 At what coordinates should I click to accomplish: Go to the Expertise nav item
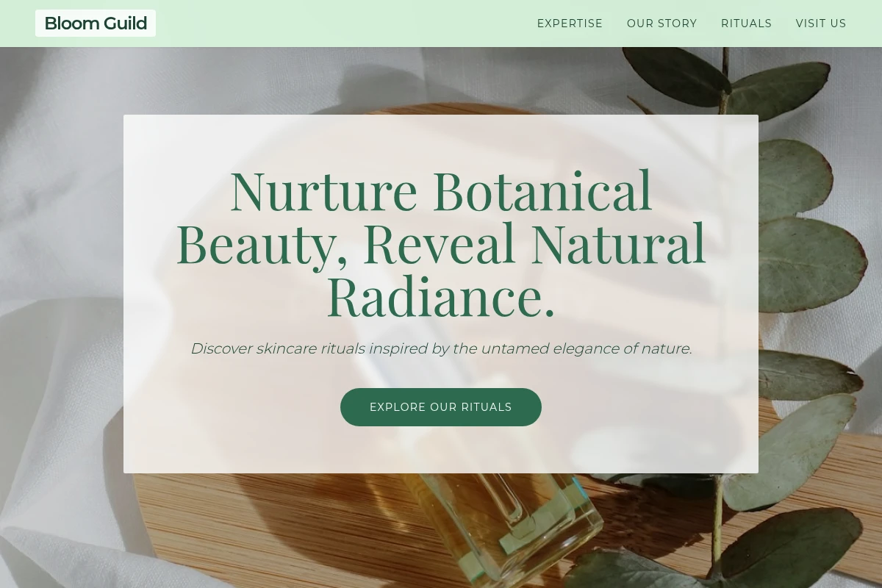[570, 24]
